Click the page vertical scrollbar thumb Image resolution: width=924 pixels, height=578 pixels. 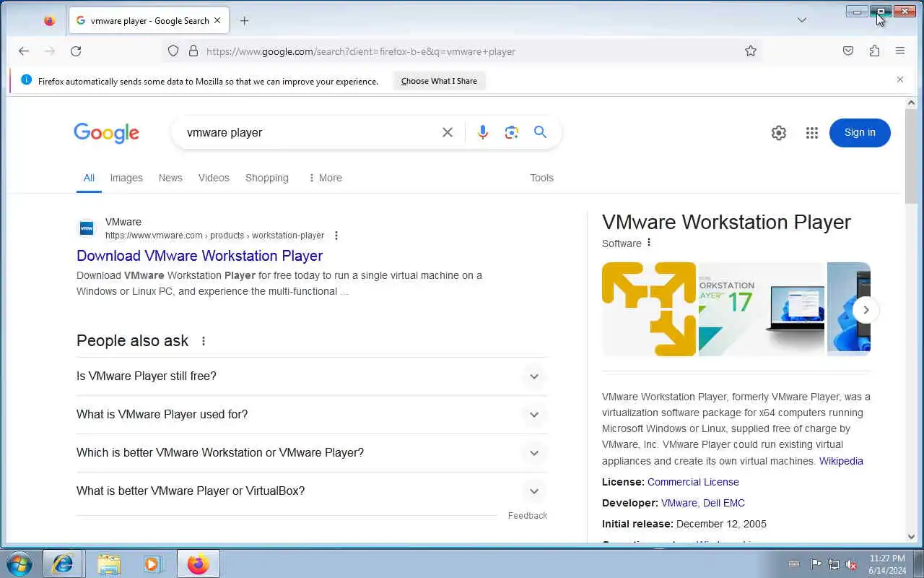(x=911, y=155)
